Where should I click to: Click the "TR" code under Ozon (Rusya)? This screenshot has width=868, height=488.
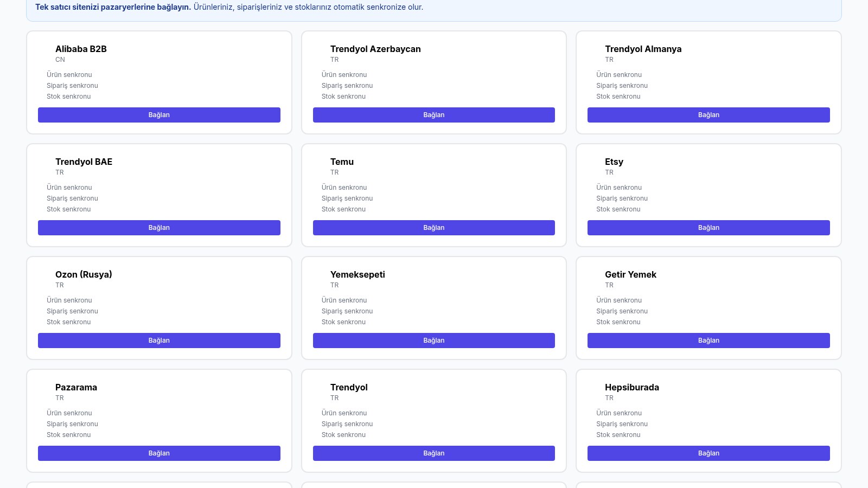coord(60,285)
